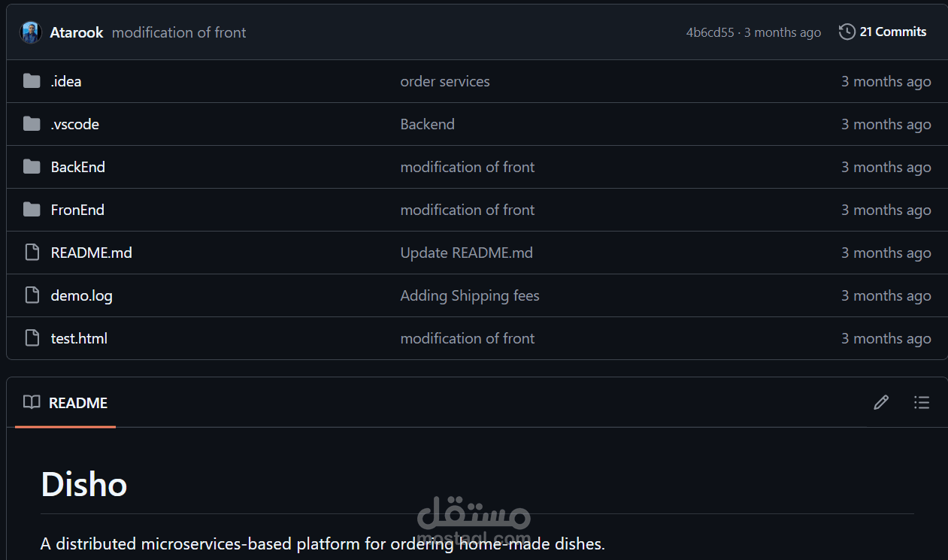948x560 pixels.
Task: Click the book icon beside README heading
Action: click(31, 403)
